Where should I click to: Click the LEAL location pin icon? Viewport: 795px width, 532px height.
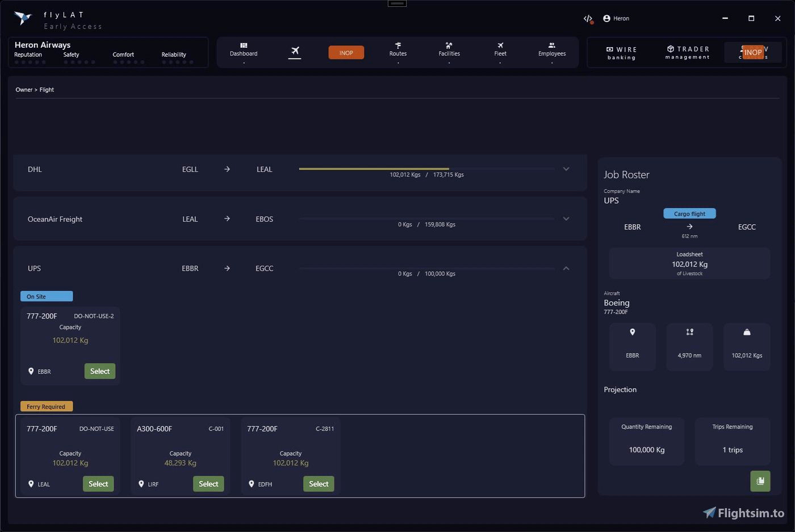(31, 484)
